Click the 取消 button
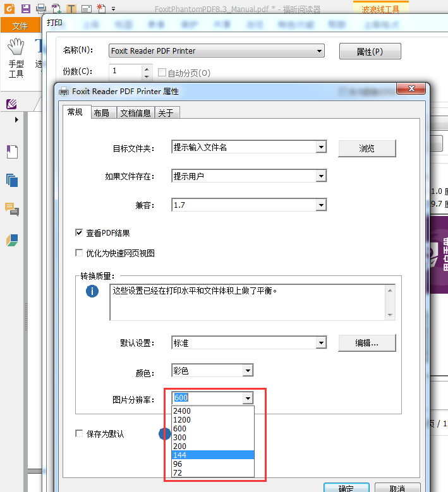This screenshot has height=492, width=448. click(x=397, y=488)
